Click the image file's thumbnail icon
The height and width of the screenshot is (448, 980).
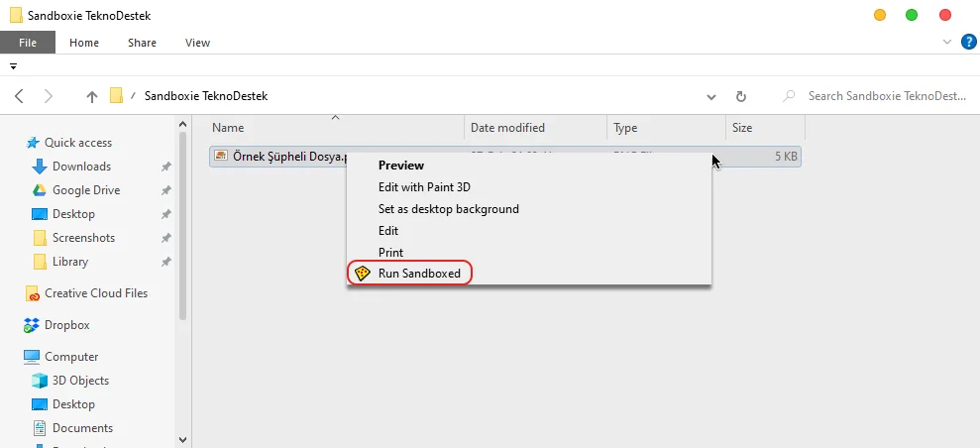coord(221,156)
